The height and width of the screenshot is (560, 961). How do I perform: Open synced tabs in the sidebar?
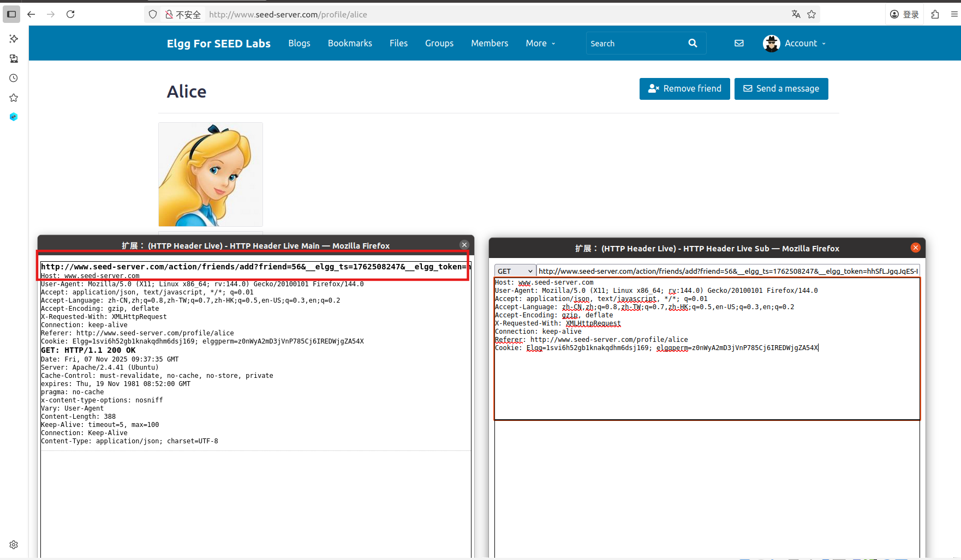14,58
